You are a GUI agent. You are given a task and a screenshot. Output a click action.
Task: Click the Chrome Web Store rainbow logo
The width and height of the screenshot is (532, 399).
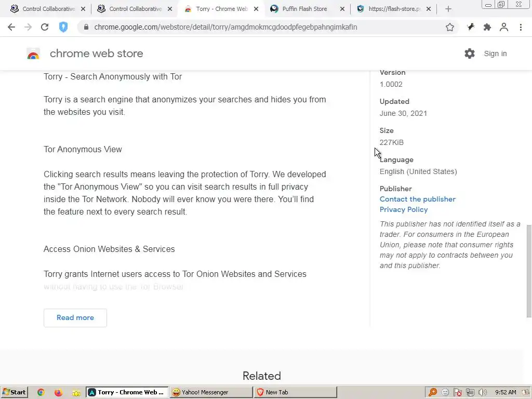click(x=33, y=54)
